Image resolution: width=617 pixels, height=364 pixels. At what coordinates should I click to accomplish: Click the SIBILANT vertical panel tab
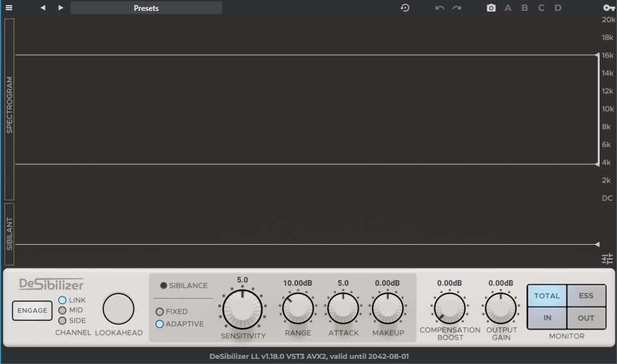point(10,235)
